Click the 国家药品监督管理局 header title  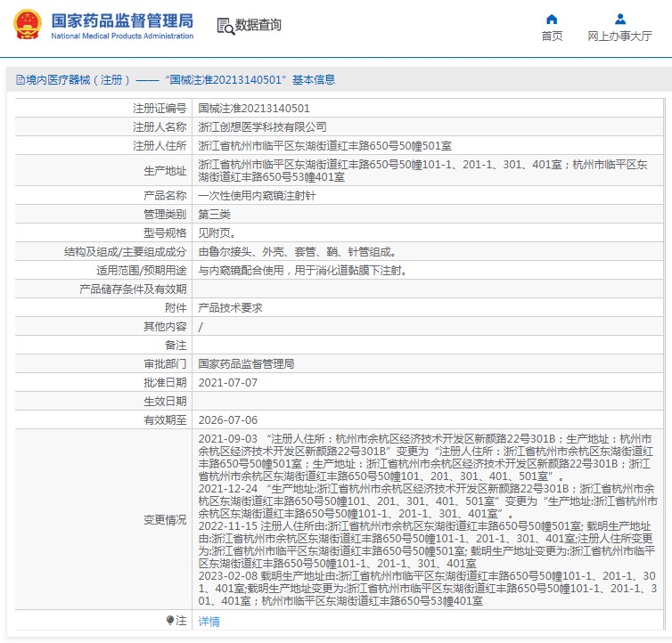[122, 20]
